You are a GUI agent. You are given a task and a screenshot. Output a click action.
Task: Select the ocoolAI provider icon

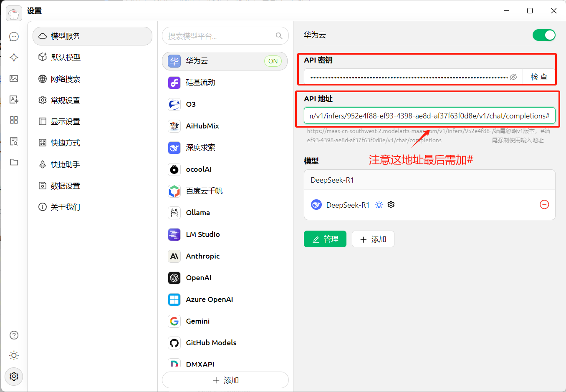pyautogui.click(x=174, y=169)
